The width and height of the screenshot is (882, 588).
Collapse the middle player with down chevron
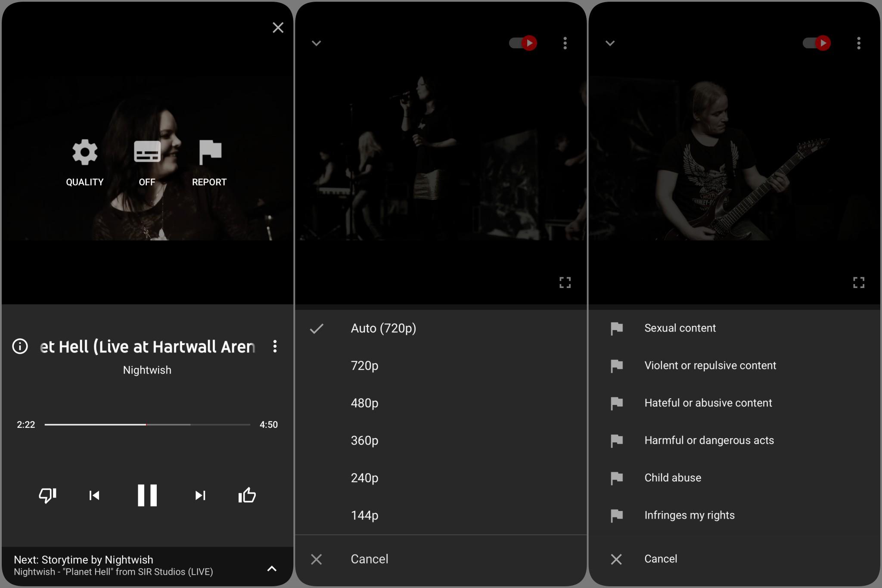click(x=317, y=43)
